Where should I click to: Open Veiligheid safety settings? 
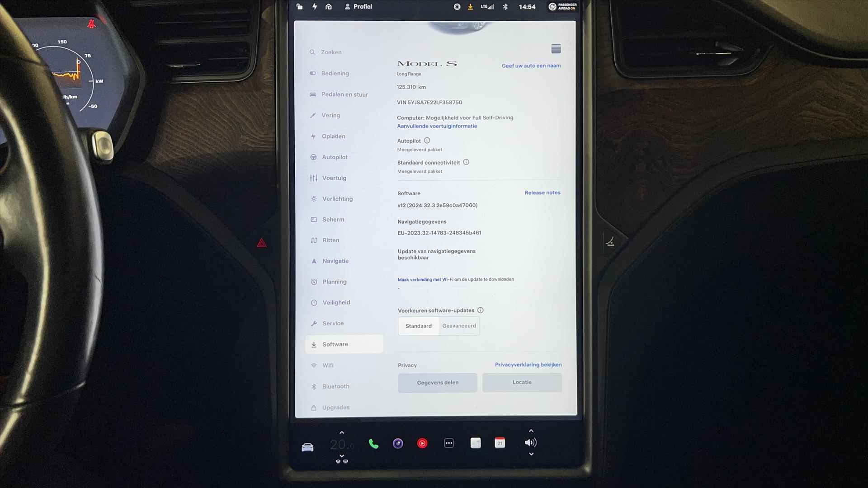pyautogui.click(x=335, y=302)
